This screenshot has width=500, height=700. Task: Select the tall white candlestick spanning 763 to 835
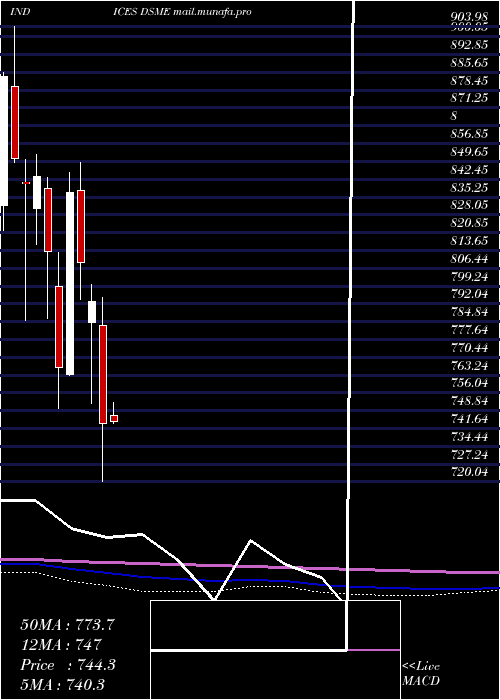point(70,283)
